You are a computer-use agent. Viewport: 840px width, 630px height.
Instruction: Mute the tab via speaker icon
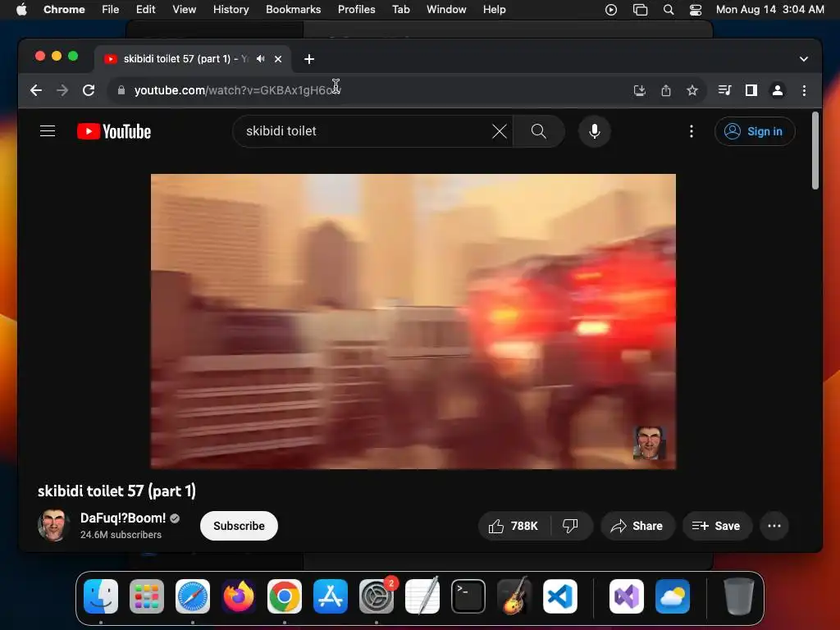point(260,59)
